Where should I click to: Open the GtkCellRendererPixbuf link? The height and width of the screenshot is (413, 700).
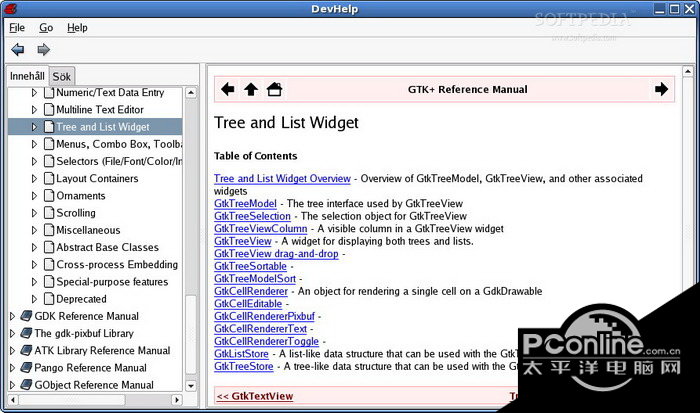click(x=264, y=316)
